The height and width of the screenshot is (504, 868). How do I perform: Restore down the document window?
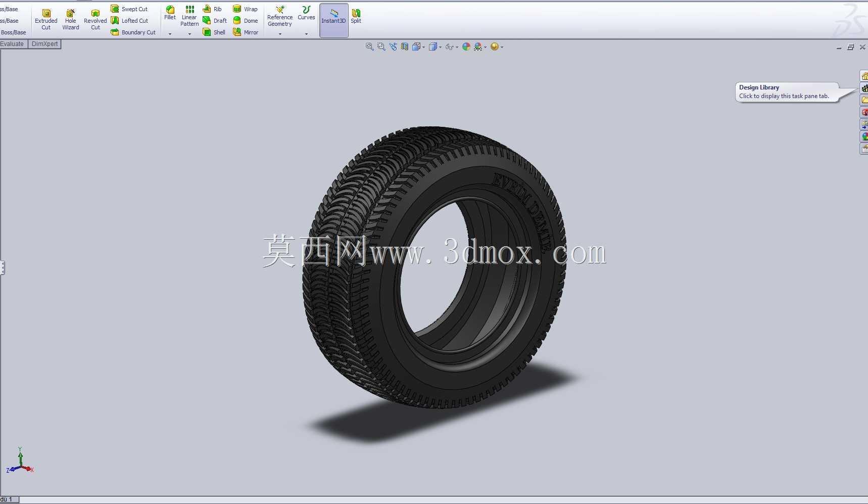(x=850, y=47)
